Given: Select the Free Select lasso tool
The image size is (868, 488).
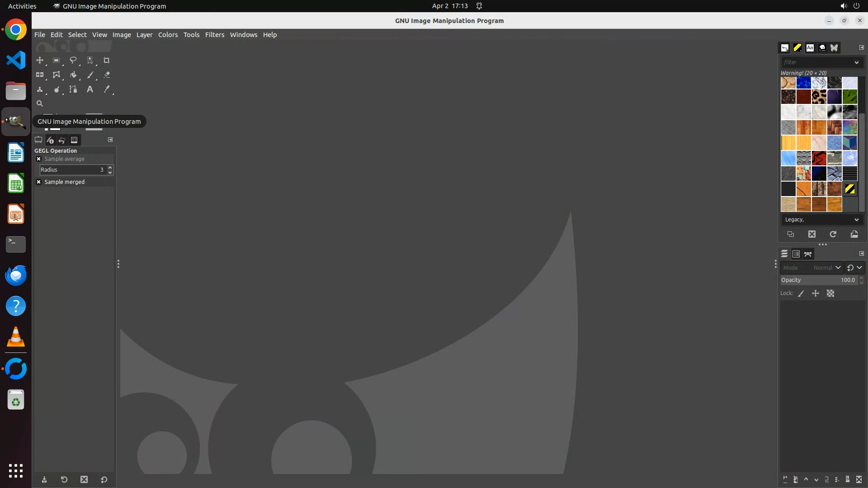Looking at the screenshot, I should 73,60.
